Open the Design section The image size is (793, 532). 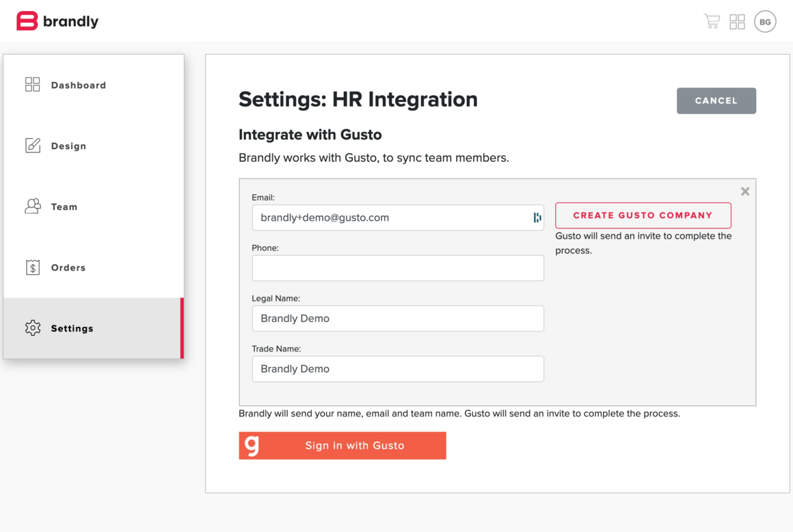pyautogui.click(x=94, y=146)
